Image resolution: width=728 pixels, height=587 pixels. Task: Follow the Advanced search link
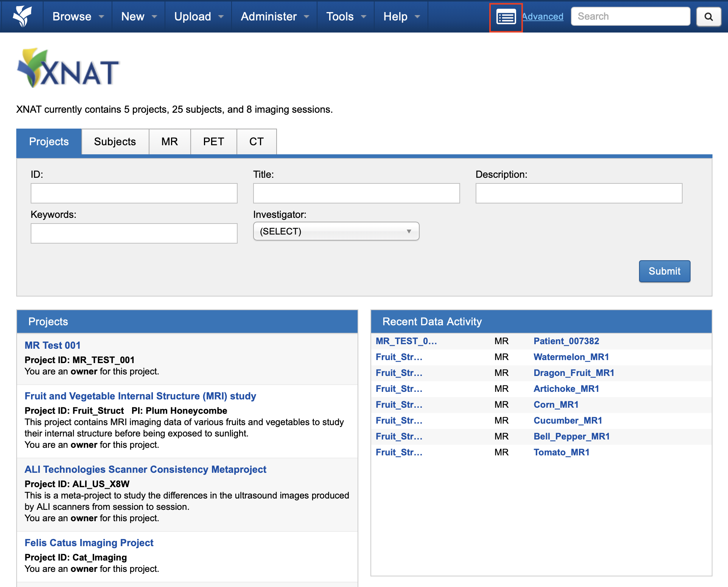click(543, 17)
